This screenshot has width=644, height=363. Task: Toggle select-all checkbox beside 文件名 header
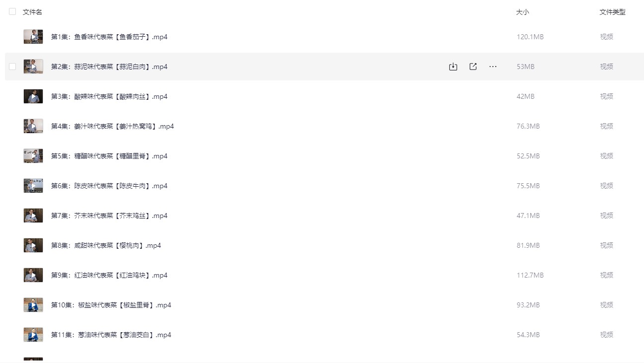[x=12, y=11]
